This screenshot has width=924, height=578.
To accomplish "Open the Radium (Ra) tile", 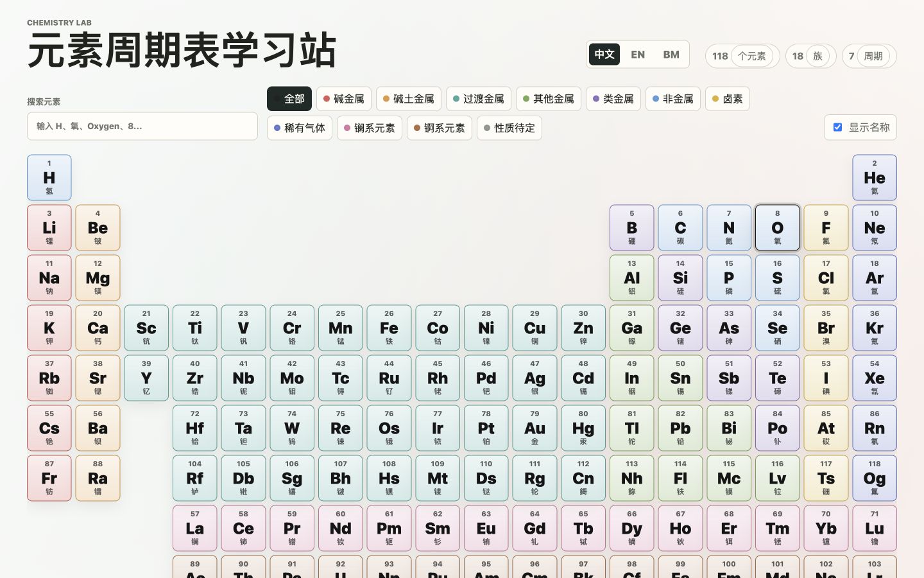I will point(98,478).
